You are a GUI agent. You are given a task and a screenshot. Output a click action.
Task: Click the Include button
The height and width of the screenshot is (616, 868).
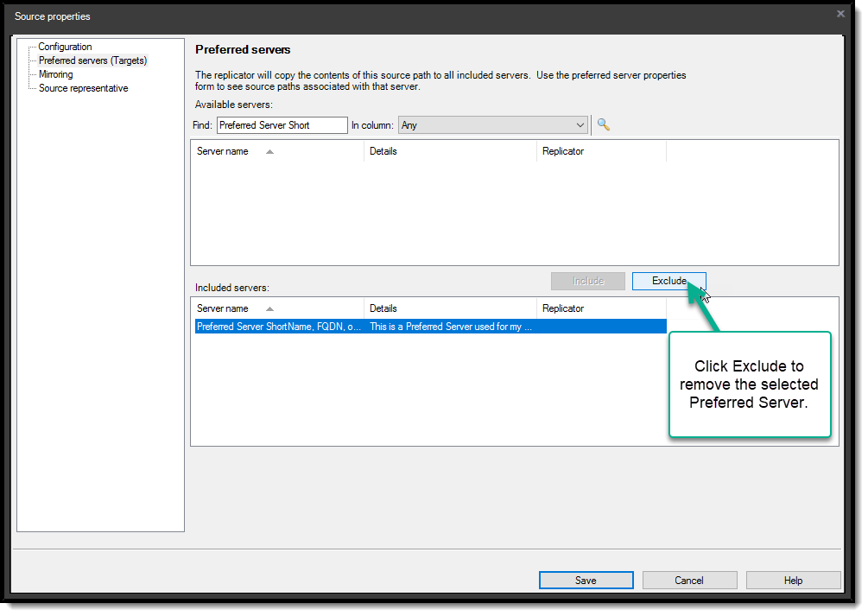pyautogui.click(x=587, y=281)
